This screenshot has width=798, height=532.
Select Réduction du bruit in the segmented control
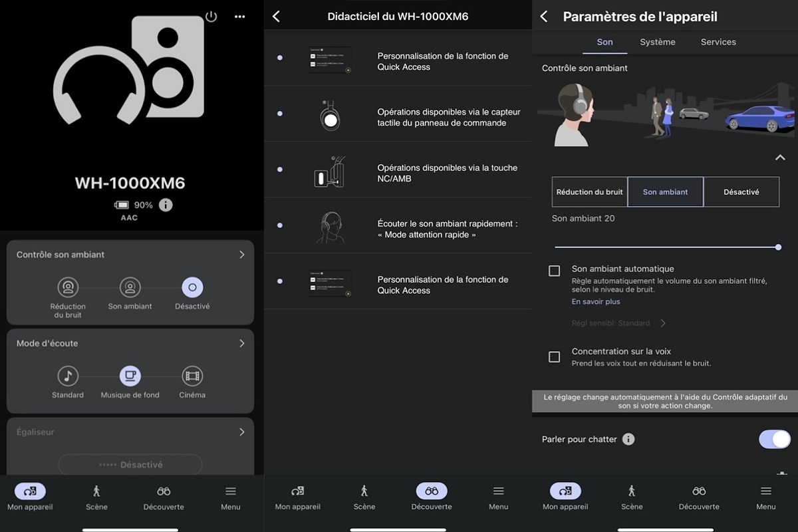pos(590,192)
